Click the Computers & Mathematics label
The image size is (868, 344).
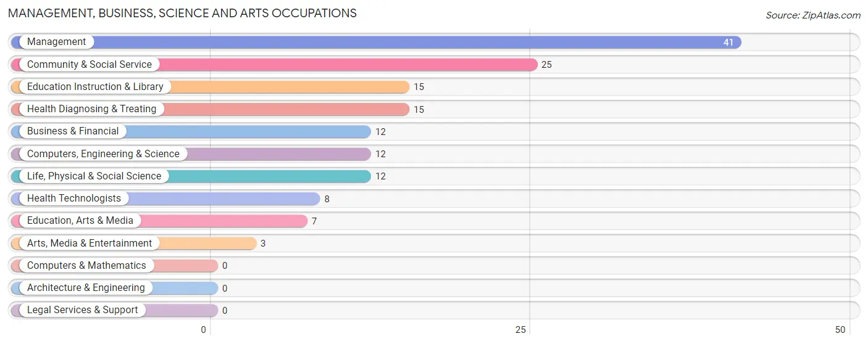point(86,266)
